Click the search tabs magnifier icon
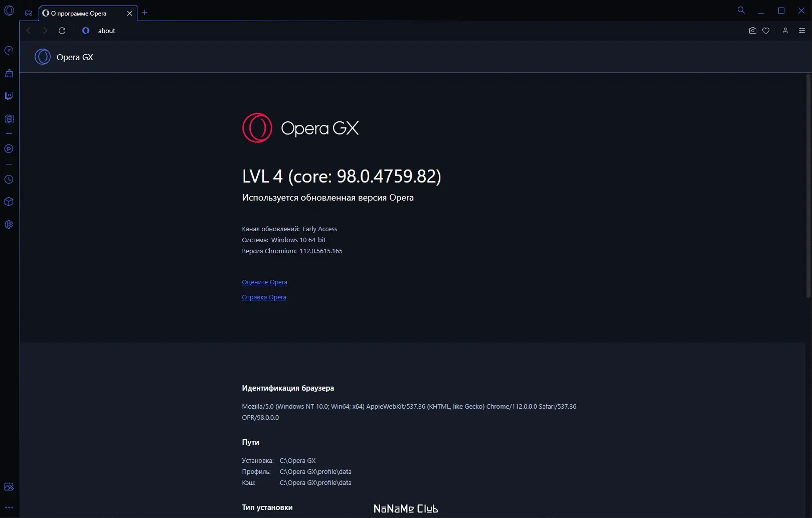This screenshot has height=518, width=812. click(x=741, y=10)
